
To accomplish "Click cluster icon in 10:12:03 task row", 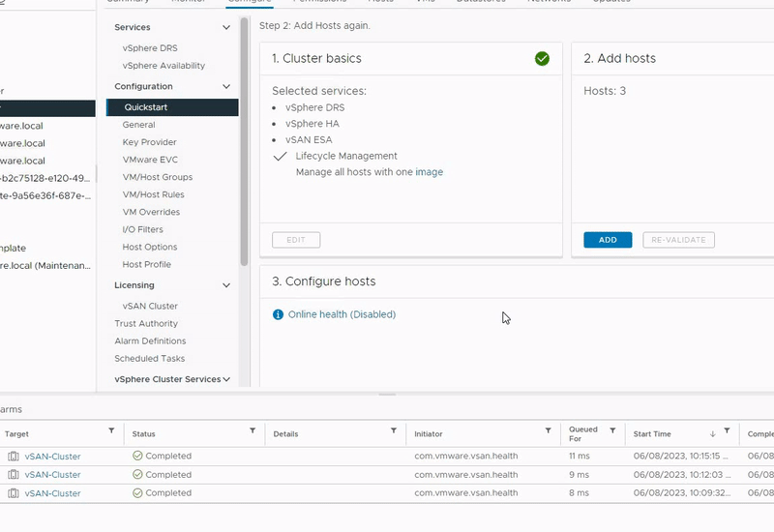I will tap(14, 475).
